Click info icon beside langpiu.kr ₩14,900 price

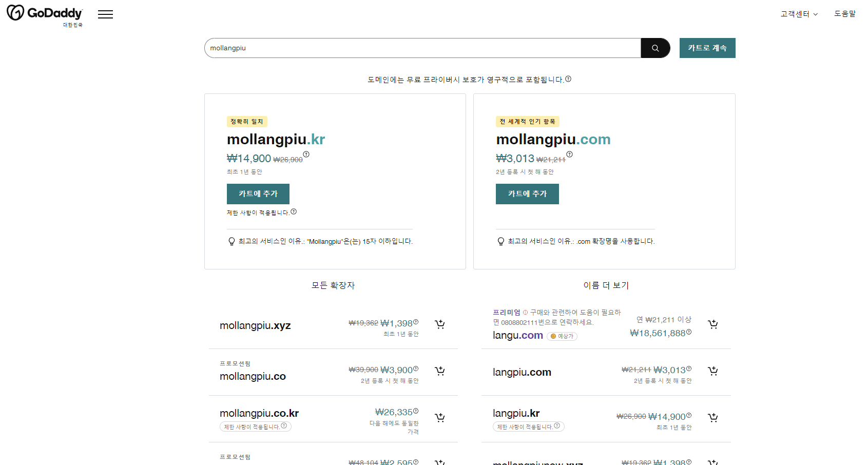(689, 415)
